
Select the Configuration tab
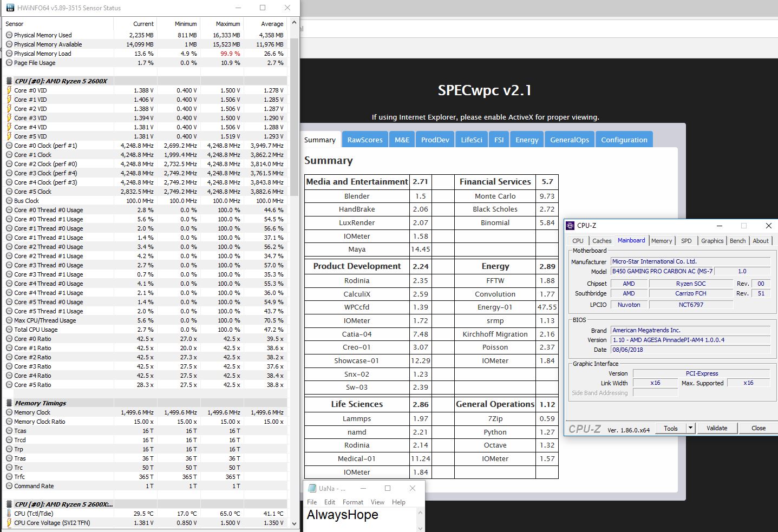click(x=624, y=140)
